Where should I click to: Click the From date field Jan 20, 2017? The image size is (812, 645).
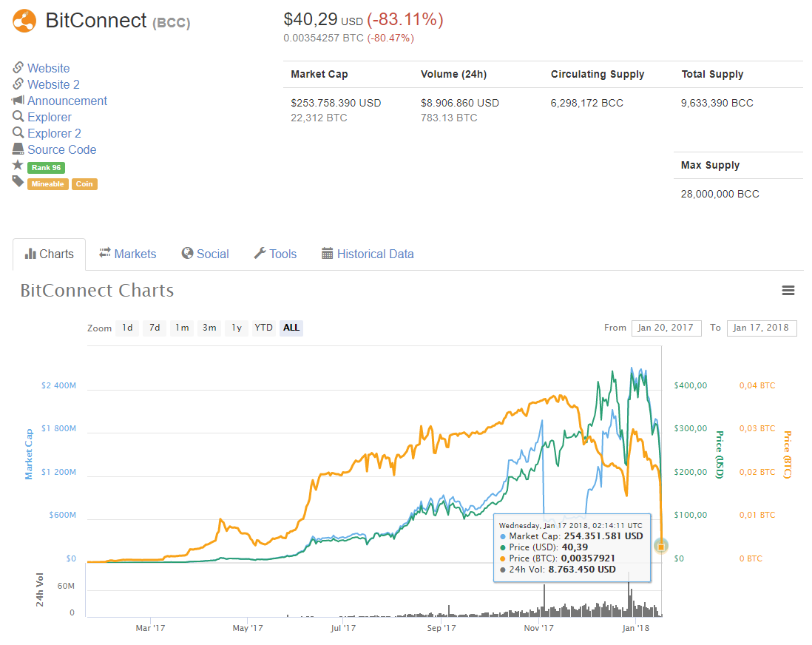pyautogui.click(x=666, y=328)
